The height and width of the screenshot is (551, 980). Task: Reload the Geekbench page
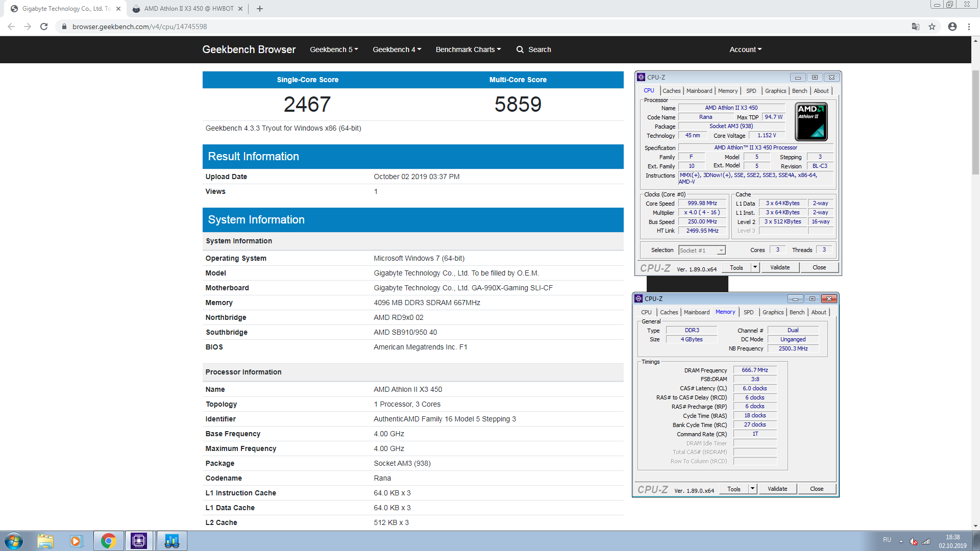coord(44,27)
